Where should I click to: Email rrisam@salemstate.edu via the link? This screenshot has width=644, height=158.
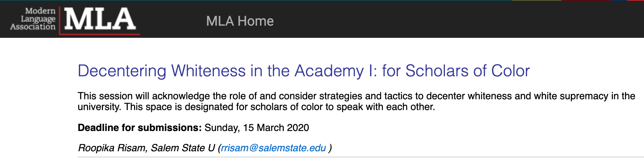click(273, 148)
